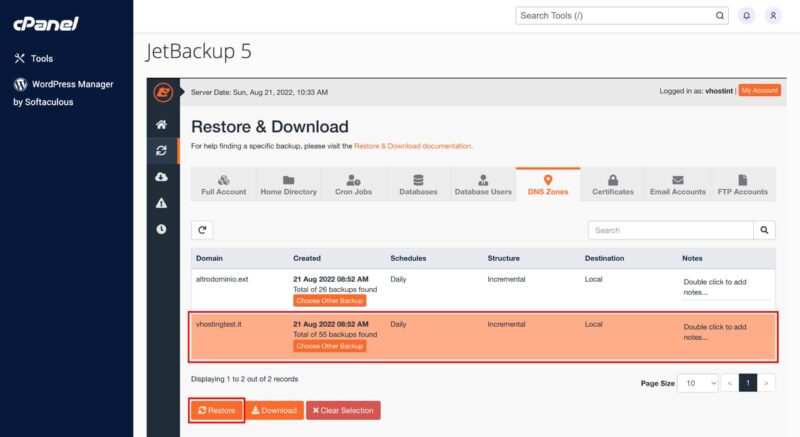Click the Clear Selection button
The image size is (800, 437).
[x=343, y=410]
